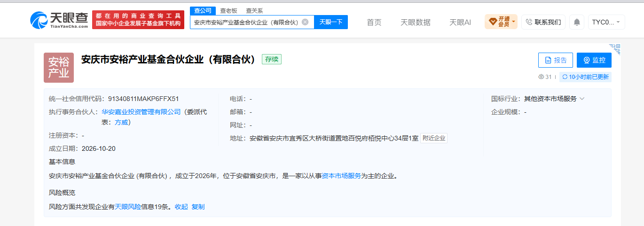644x226 pixels.
Task: Expand the 国标行业 chevron
Action: click(582, 99)
